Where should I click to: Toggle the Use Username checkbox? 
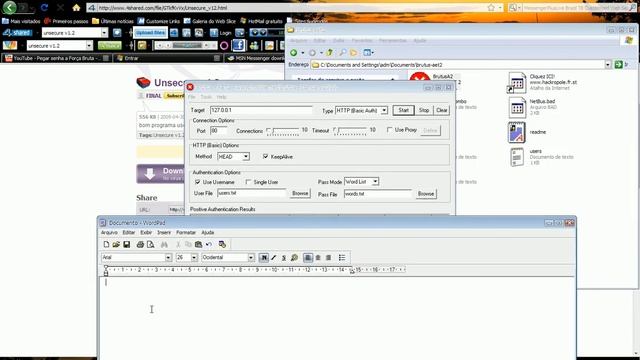[198, 182]
